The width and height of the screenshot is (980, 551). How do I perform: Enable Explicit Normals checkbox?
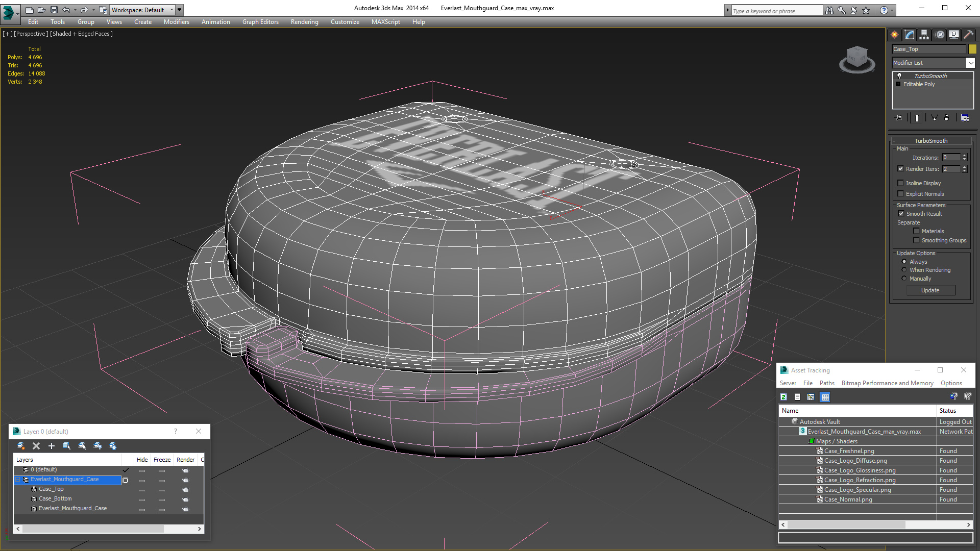(x=900, y=193)
